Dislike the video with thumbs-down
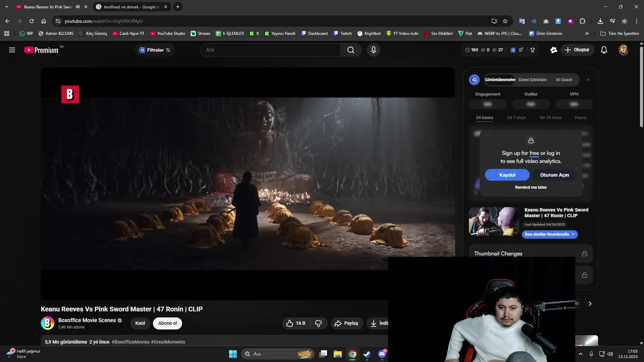This screenshot has height=362, width=644. pos(318,323)
